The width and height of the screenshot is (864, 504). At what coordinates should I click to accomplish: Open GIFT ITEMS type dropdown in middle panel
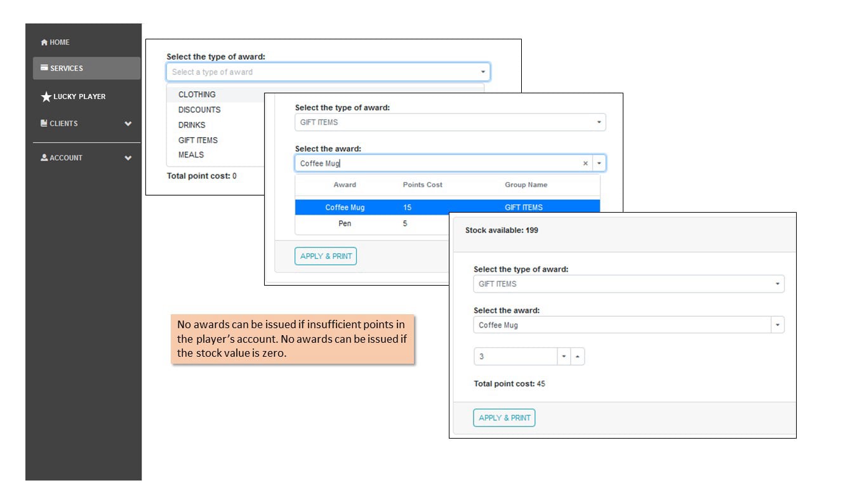450,122
